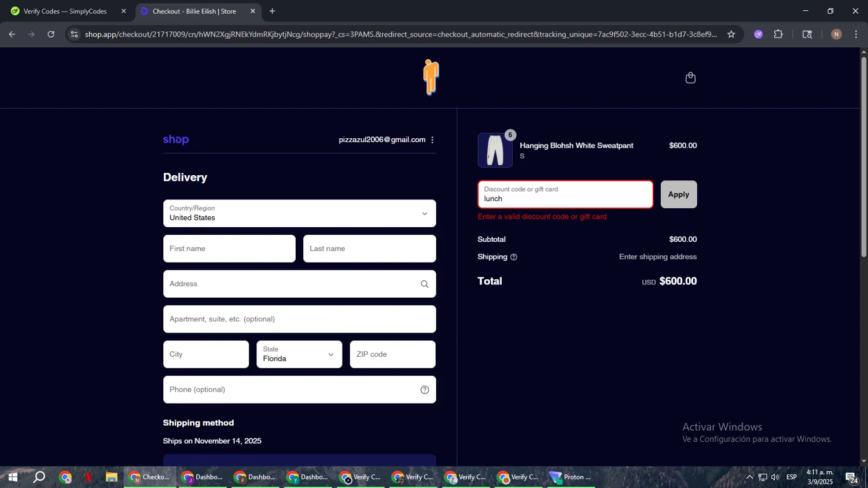The width and height of the screenshot is (868, 488).
Task: Expand State dropdown showing Florida
Action: (299, 354)
